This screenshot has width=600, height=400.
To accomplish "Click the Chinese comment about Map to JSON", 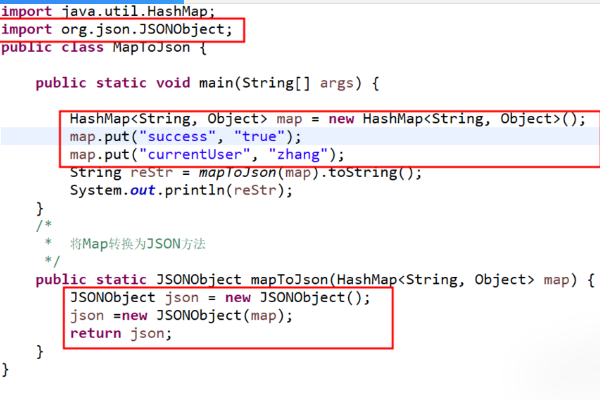I will [x=138, y=244].
